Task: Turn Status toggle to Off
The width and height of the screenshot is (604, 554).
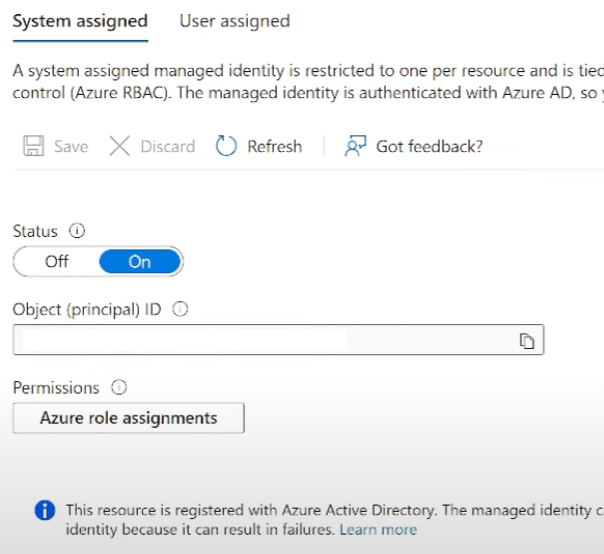Action: [57, 262]
